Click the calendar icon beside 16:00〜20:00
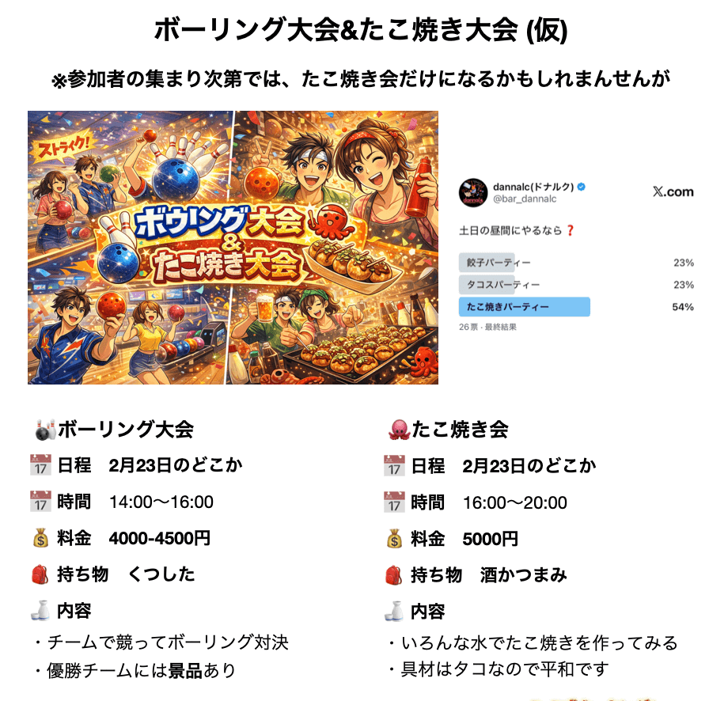This screenshot has height=701, width=728. (394, 502)
